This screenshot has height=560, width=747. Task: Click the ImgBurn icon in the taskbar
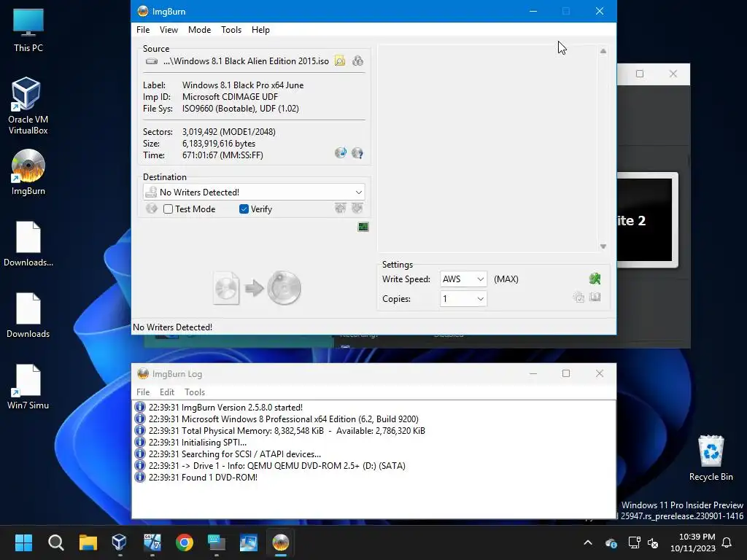tap(281, 542)
